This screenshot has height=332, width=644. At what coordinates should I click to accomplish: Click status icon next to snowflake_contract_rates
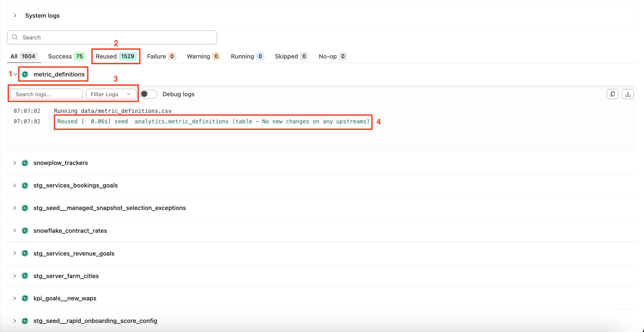point(25,231)
